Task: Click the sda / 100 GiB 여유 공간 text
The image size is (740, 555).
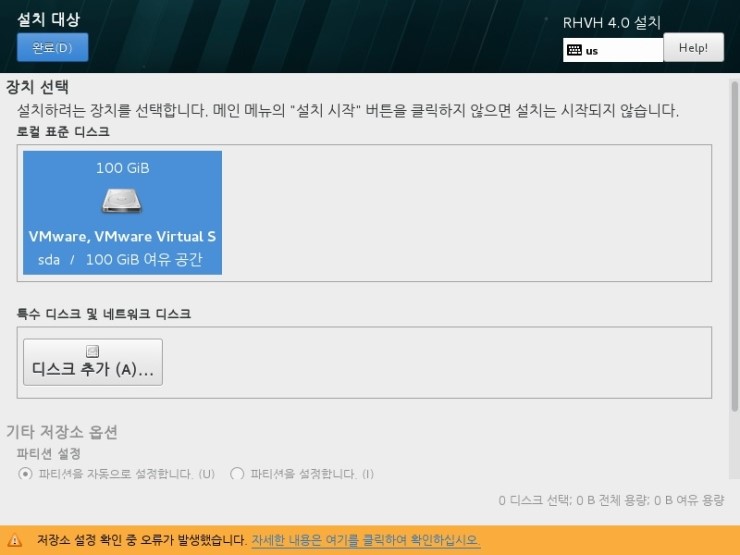Action: tap(120, 259)
